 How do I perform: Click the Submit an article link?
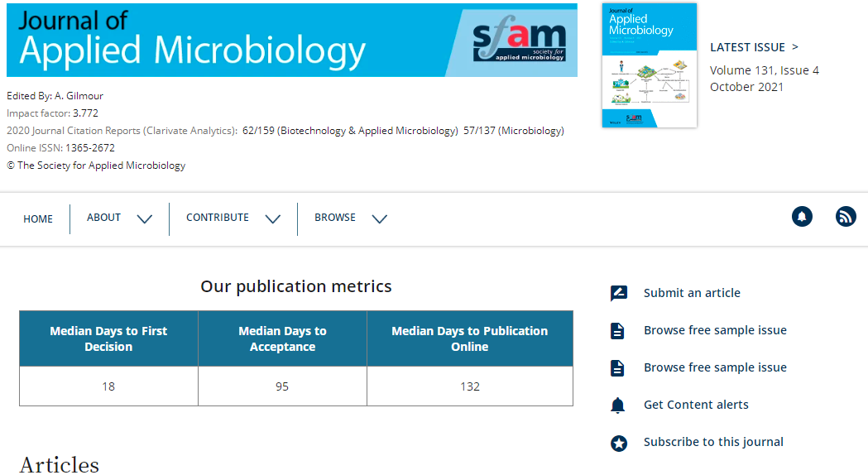tap(692, 293)
